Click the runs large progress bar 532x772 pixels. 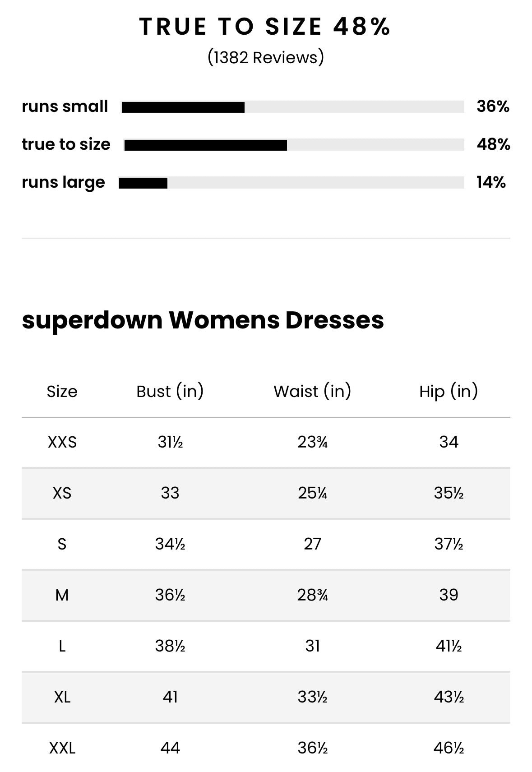pyautogui.click(x=291, y=183)
